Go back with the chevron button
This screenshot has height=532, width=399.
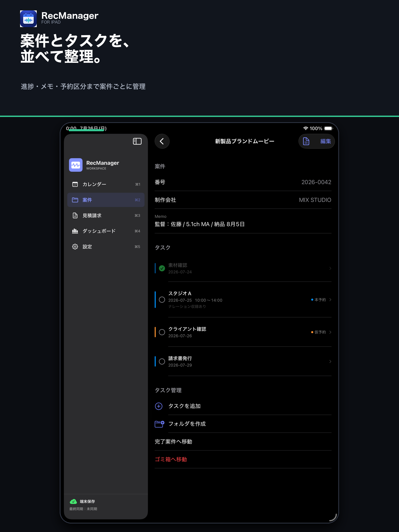pyautogui.click(x=162, y=141)
